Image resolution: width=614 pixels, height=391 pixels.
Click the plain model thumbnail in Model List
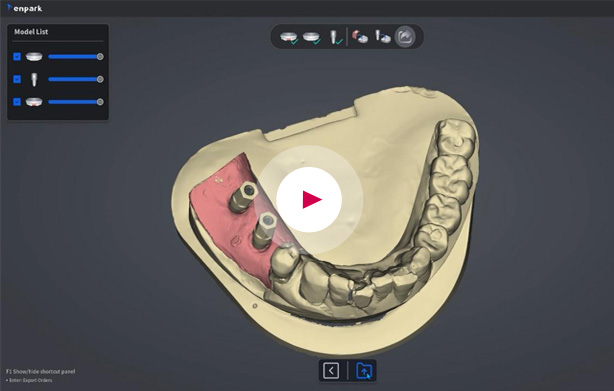34,57
